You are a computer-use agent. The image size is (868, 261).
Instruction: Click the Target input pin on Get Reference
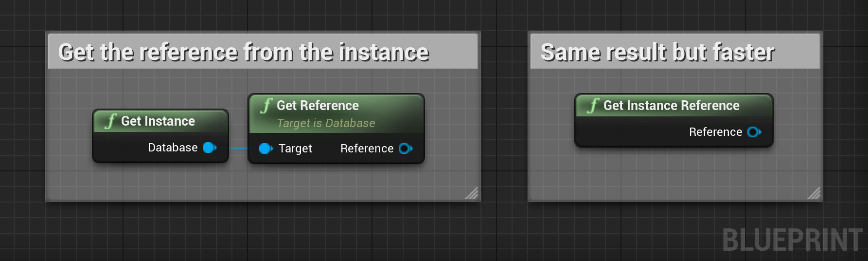(x=266, y=149)
